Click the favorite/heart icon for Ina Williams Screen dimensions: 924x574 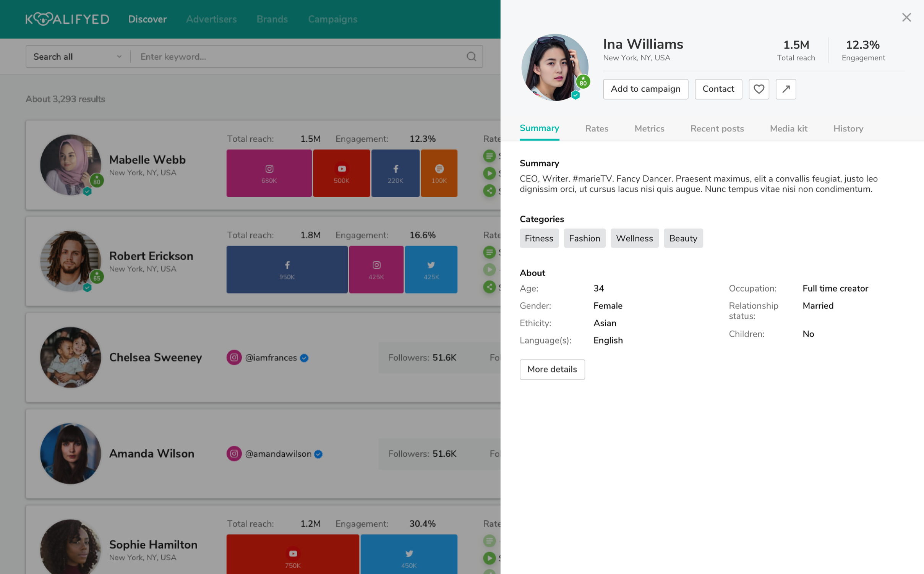(x=759, y=89)
